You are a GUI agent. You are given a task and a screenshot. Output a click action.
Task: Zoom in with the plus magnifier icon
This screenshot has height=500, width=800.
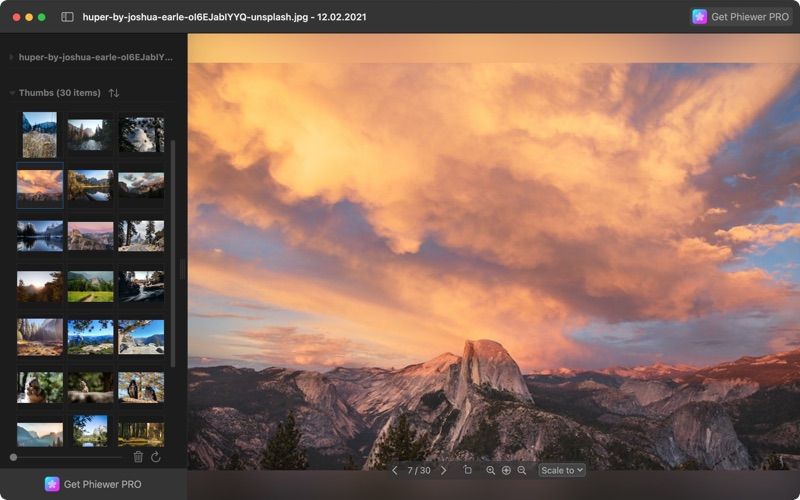coord(490,470)
